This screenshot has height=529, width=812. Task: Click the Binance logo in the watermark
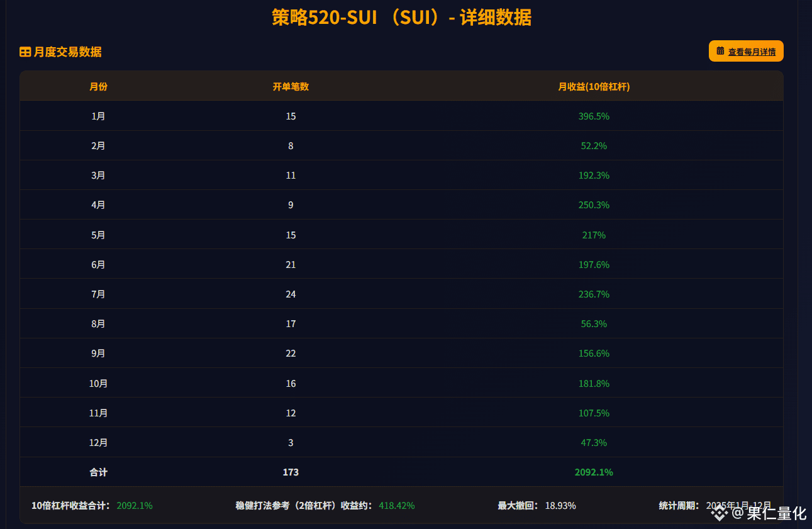[x=719, y=513]
